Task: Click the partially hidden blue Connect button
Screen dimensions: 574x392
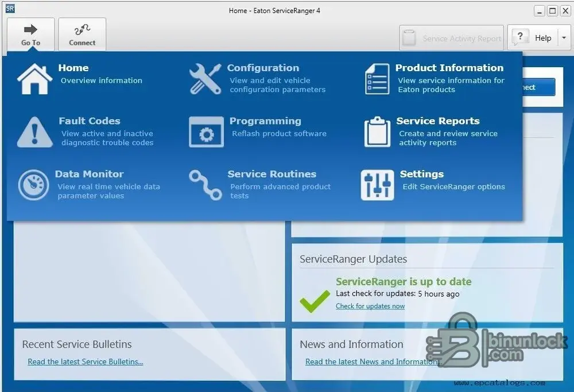Action: pyautogui.click(x=539, y=87)
